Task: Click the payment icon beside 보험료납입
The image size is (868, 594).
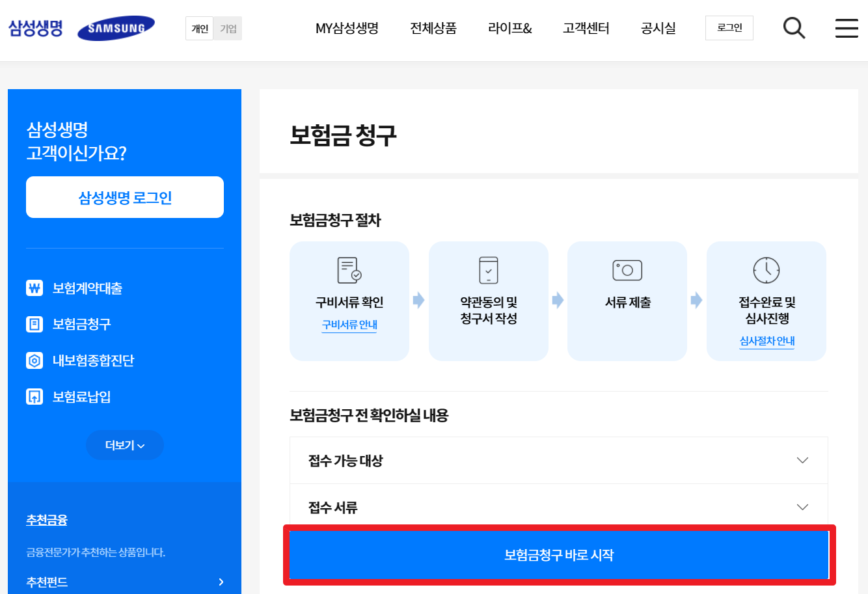Action: (x=34, y=396)
